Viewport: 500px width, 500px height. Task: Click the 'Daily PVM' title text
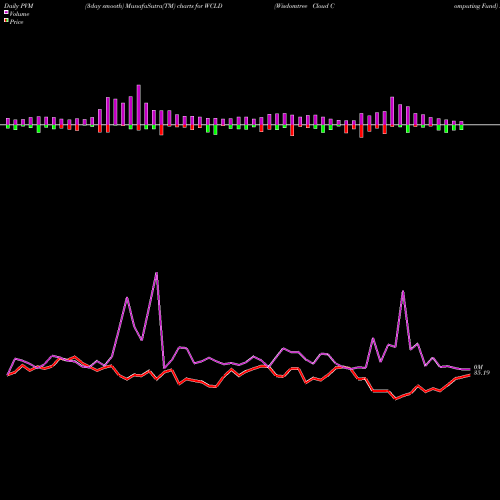19,6
